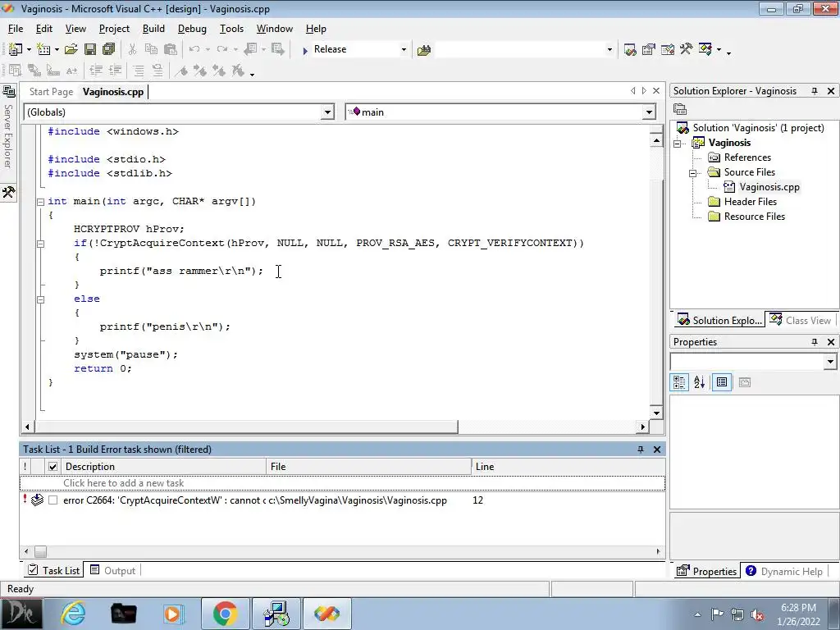Click the Copy icon in the toolbar
The width and height of the screenshot is (840, 630).
151,49
